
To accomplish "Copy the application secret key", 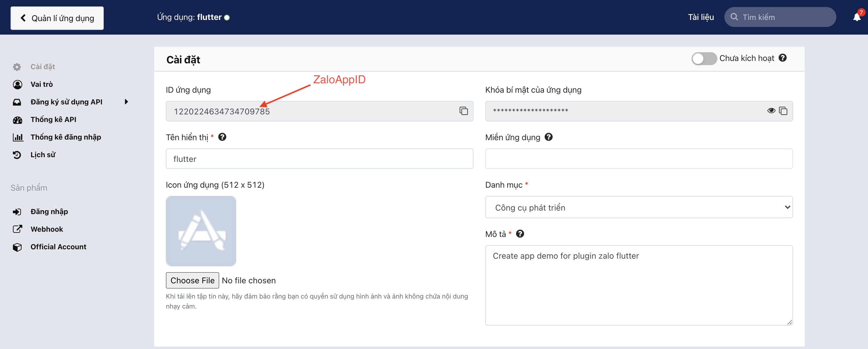I will (783, 111).
